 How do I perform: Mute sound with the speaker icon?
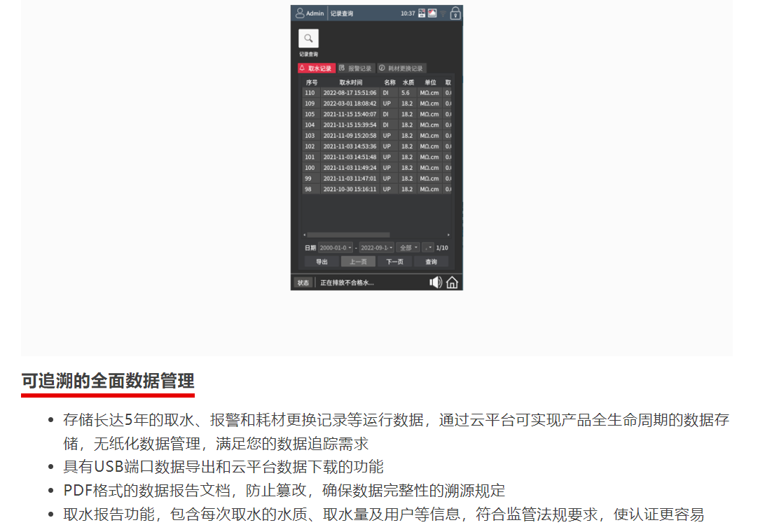coord(436,282)
